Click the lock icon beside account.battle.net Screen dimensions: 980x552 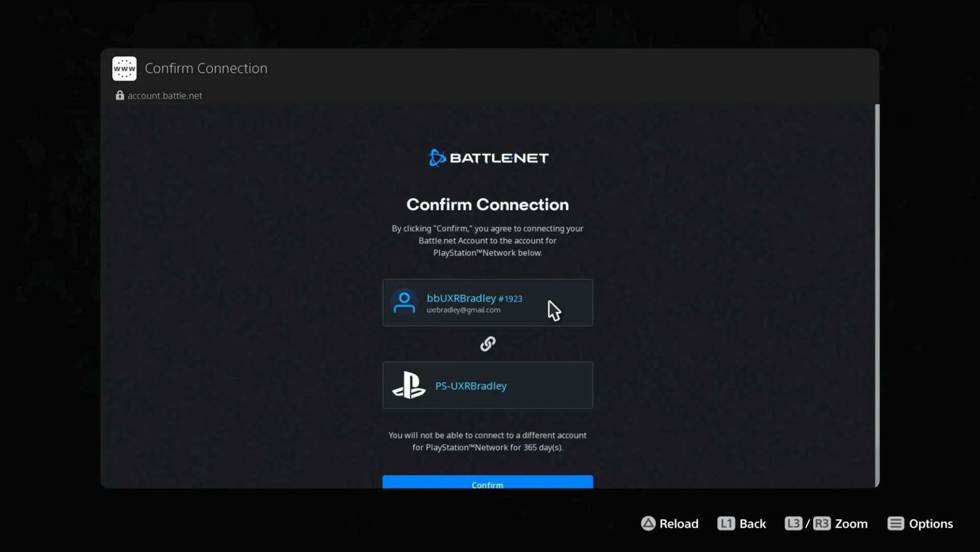(120, 95)
